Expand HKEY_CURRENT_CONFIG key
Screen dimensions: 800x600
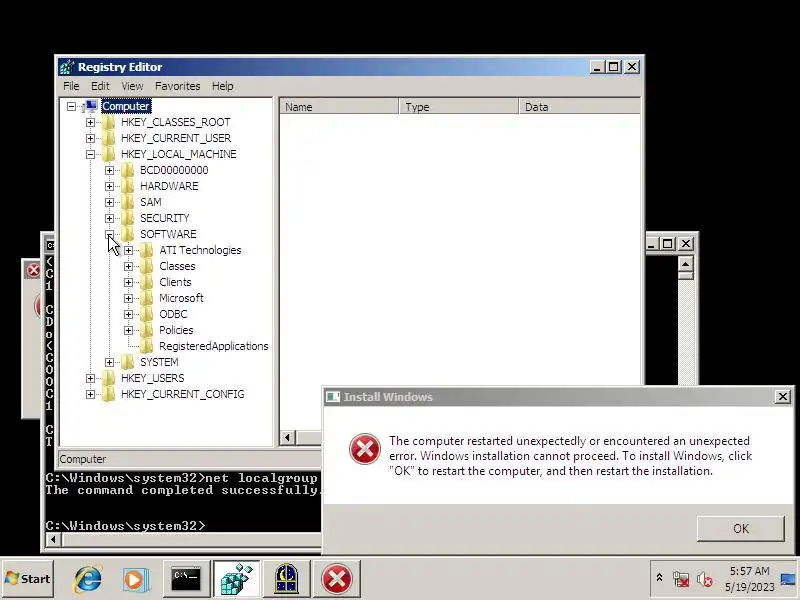[90, 394]
